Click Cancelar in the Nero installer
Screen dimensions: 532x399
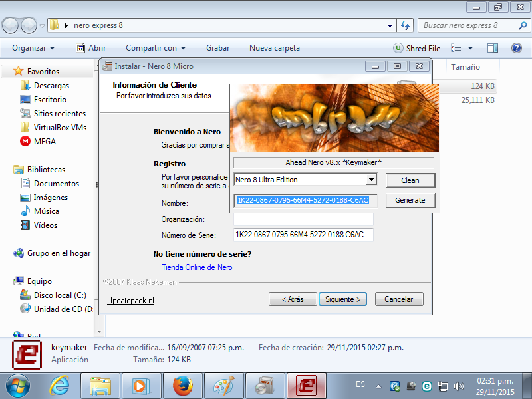coord(399,299)
